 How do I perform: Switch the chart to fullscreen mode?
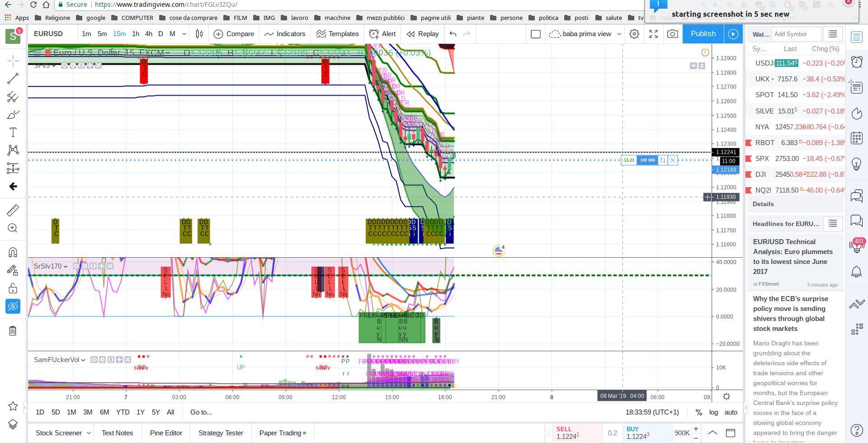pyautogui.click(x=654, y=34)
